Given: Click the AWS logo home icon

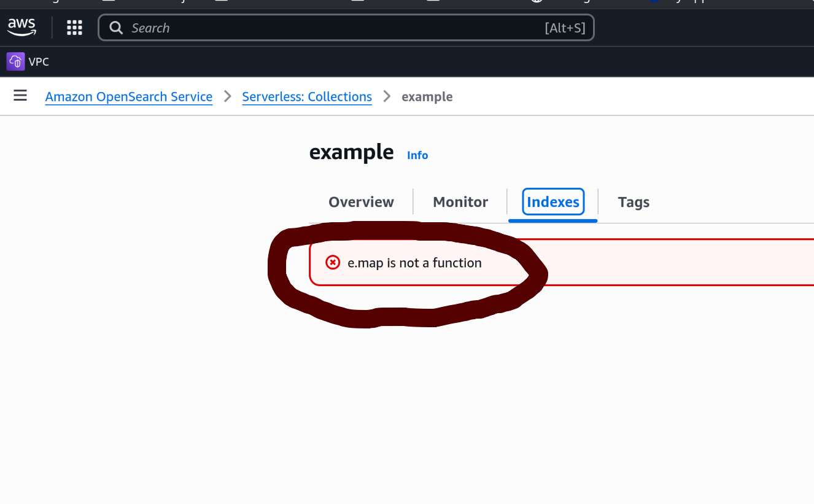Looking at the screenshot, I should tap(21, 27).
